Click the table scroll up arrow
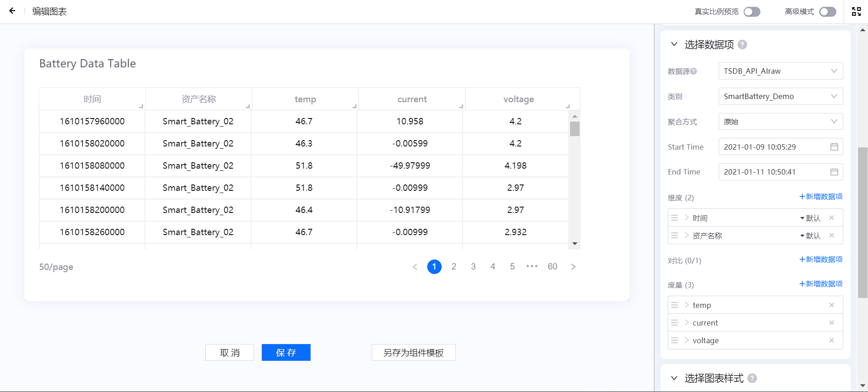 575,116
